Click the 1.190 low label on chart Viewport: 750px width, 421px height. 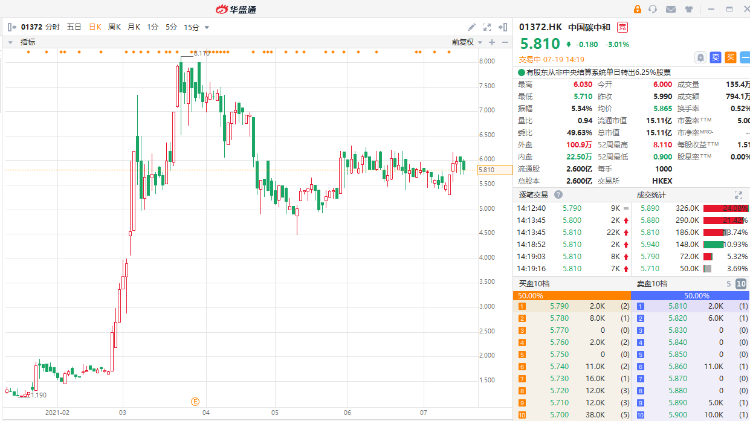(38, 395)
